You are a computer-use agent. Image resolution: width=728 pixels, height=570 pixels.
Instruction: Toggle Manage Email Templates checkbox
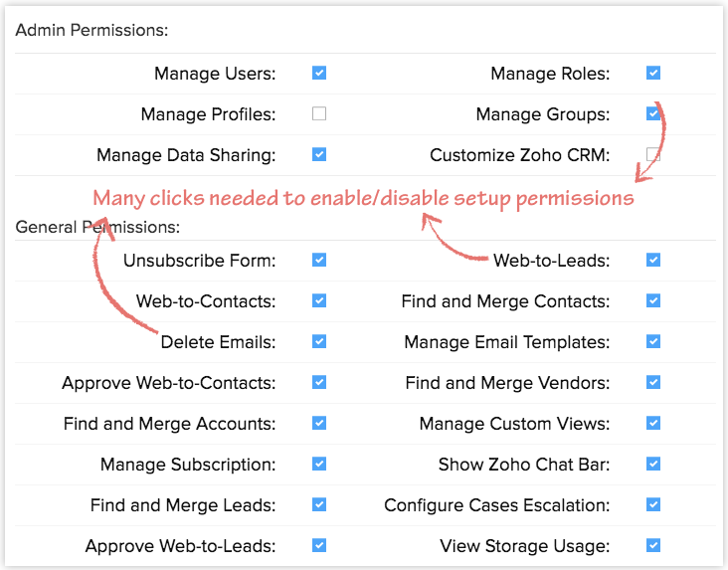653,341
